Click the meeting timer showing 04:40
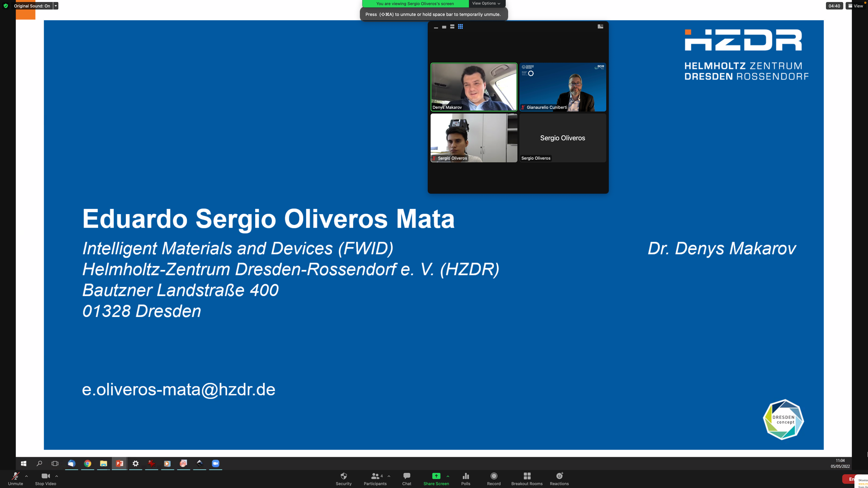 point(834,6)
